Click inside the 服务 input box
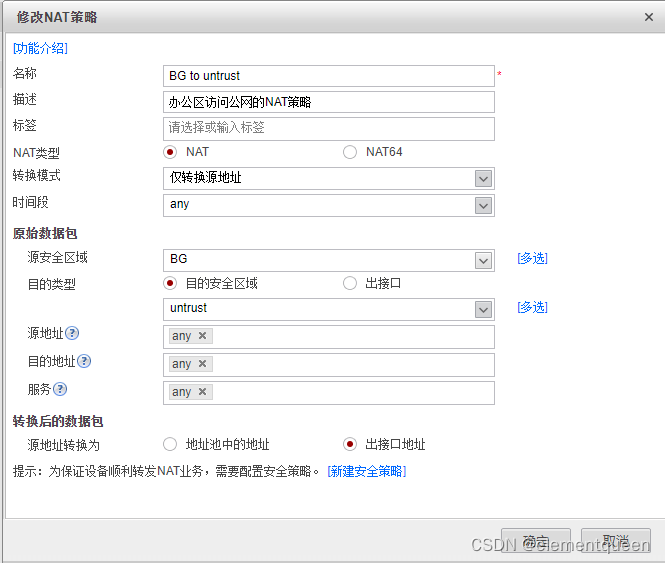The height and width of the screenshot is (563, 665). coord(329,393)
